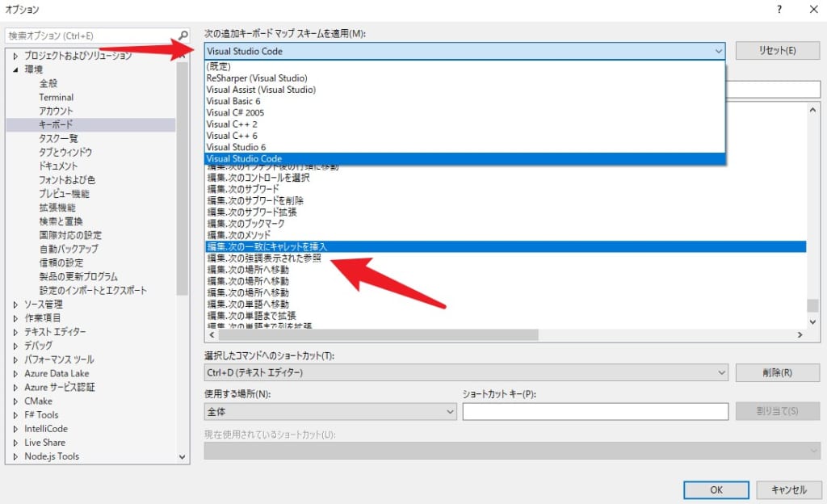Select the Visual C++ 2 scheme option
The height and width of the screenshot is (504, 827).
(x=464, y=124)
